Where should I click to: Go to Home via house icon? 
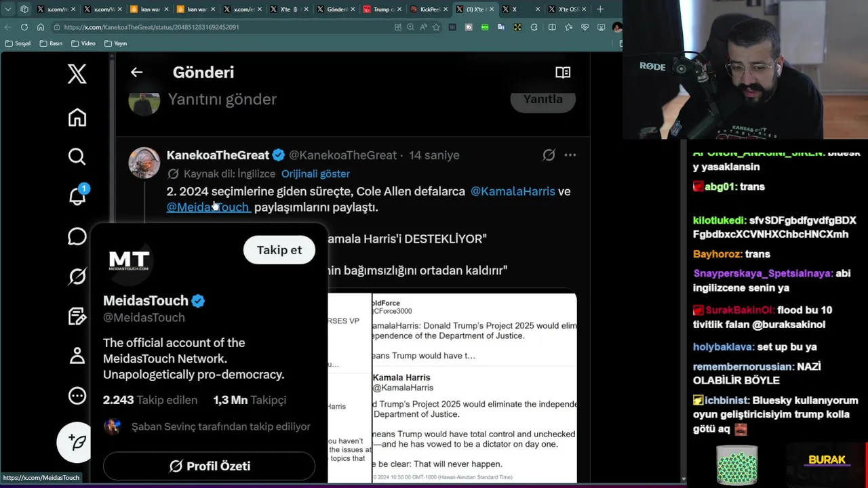(x=77, y=117)
